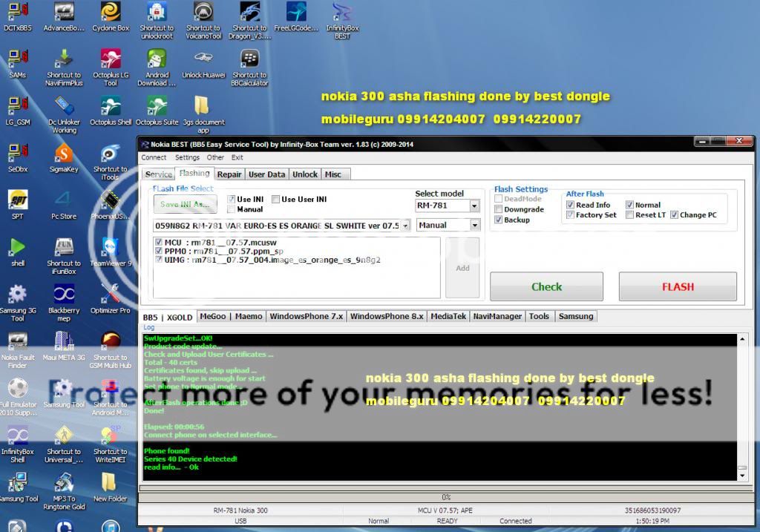Open the Settings menu
Screen dimensions: 760x532
(187, 157)
